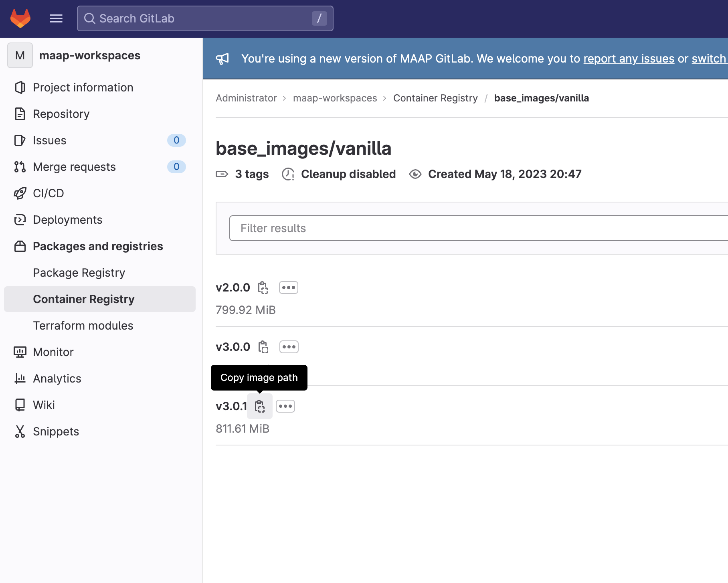Go to Administrator breadcrumb
728x583 pixels.
click(x=246, y=98)
